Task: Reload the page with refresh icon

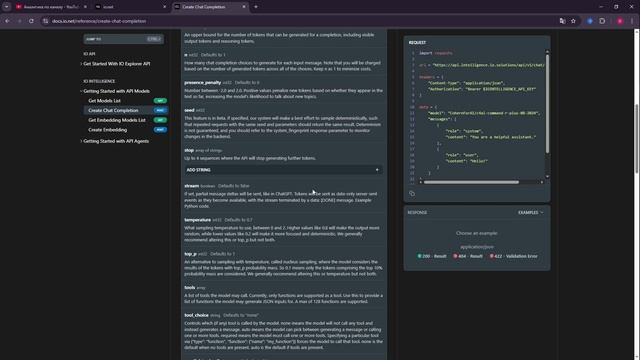Action: [x=31, y=21]
